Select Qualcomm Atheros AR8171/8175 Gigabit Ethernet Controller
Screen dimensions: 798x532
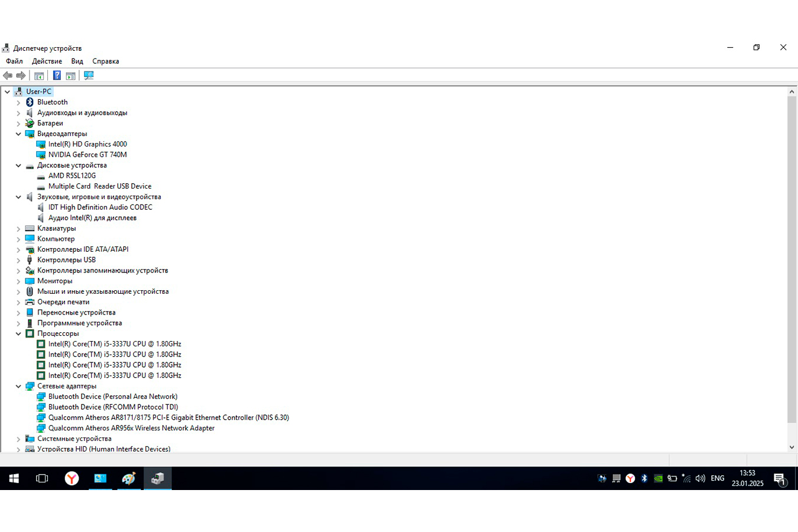168,418
